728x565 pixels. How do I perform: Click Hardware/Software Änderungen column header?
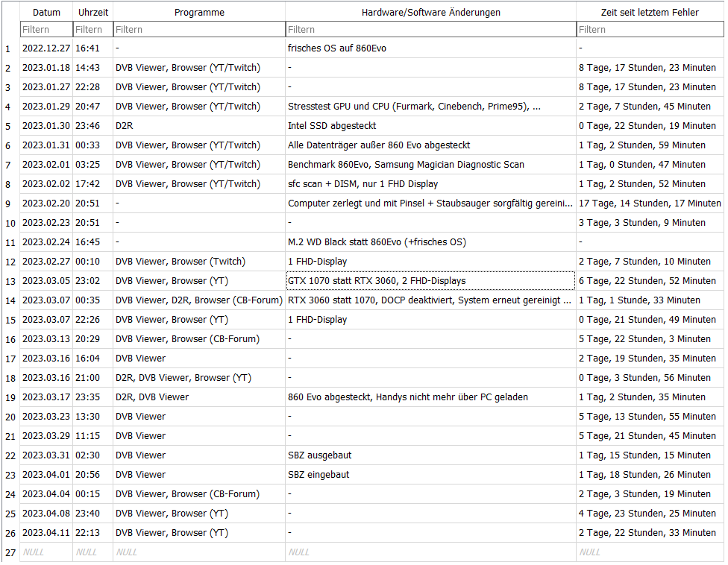pyautogui.click(x=431, y=12)
